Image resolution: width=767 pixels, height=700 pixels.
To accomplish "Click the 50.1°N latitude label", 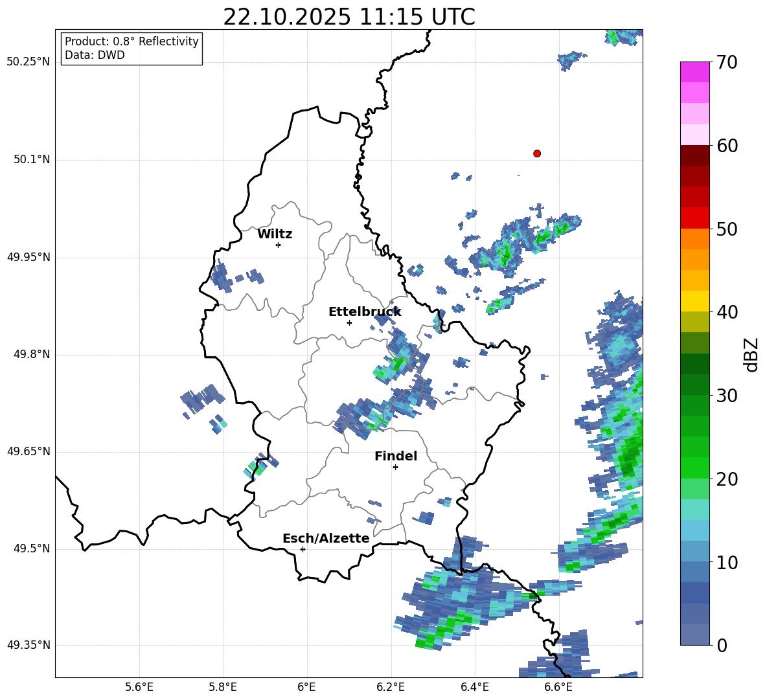I will point(32,160).
